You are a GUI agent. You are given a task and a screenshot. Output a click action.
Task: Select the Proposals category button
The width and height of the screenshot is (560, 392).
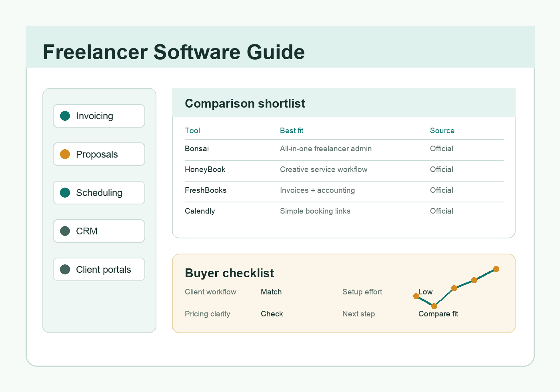[99, 154]
